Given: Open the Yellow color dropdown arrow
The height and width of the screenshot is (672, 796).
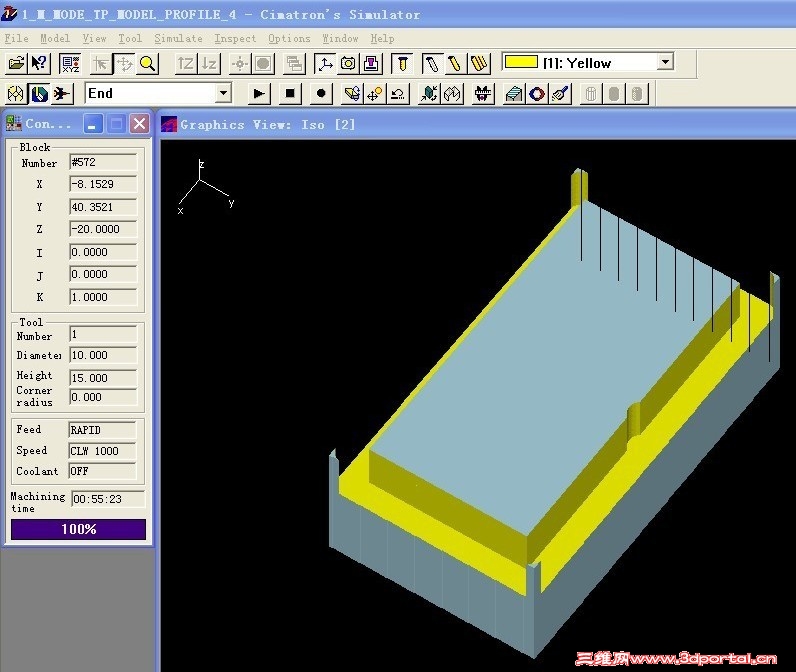Looking at the screenshot, I should [665, 62].
